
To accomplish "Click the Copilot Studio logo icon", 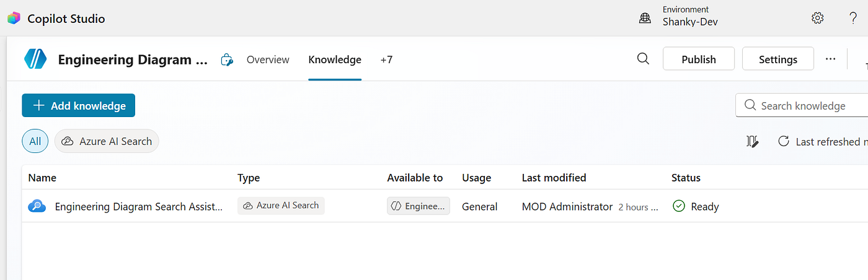I will click(x=14, y=19).
